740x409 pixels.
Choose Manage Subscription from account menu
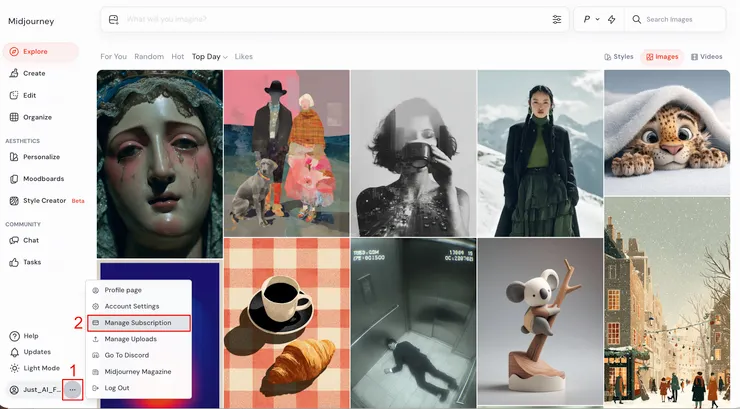139,323
